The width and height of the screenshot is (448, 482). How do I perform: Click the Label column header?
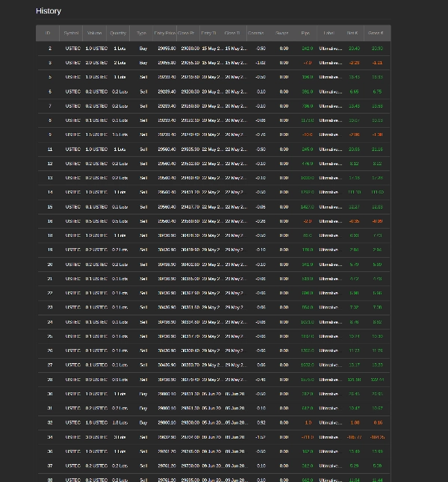click(329, 33)
